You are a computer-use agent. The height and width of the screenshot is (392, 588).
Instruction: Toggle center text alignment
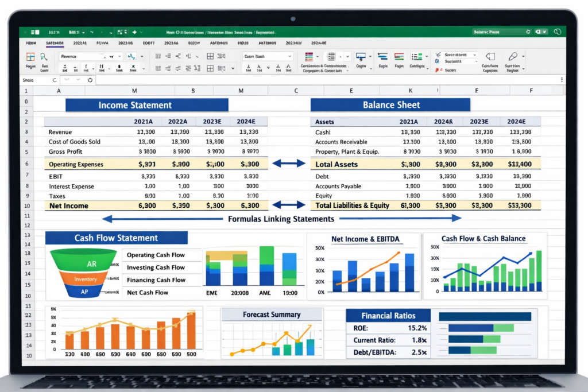(x=168, y=67)
